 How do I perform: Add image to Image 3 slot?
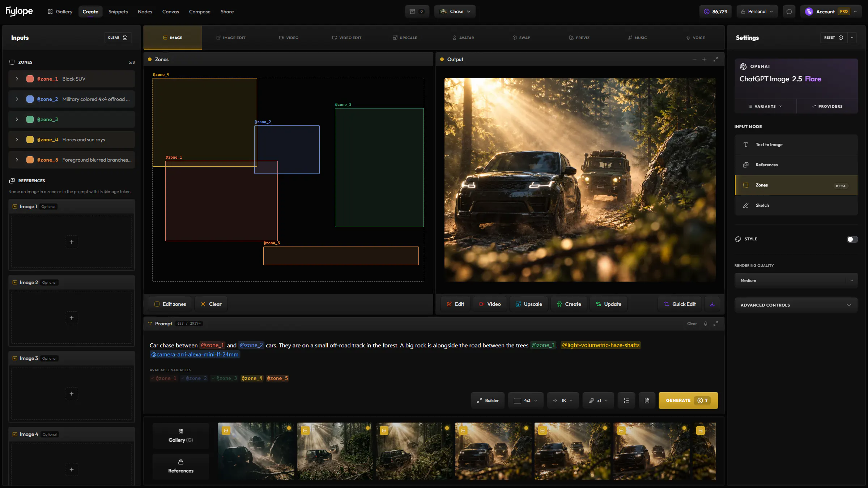point(72,394)
